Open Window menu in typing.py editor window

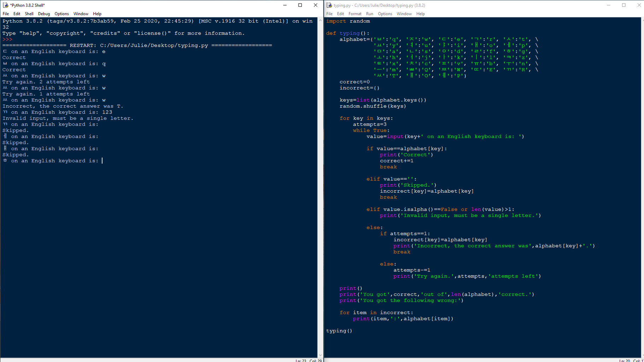(x=404, y=14)
